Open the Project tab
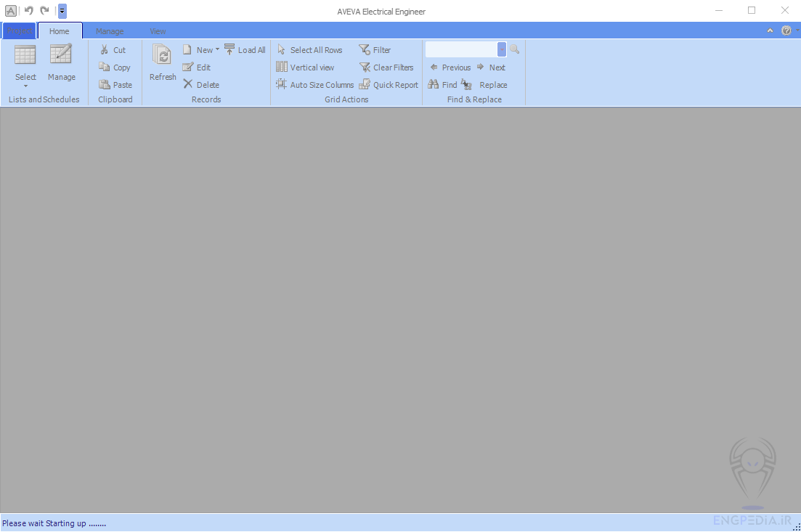This screenshot has width=801, height=532. point(20,30)
